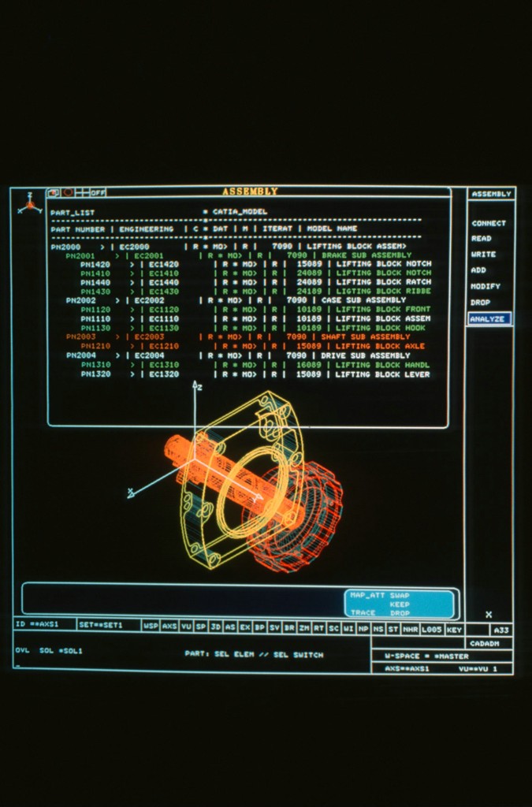Click the first window icon in panel header
Image resolution: width=532 pixels, height=807 pixels.
(54, 192)
